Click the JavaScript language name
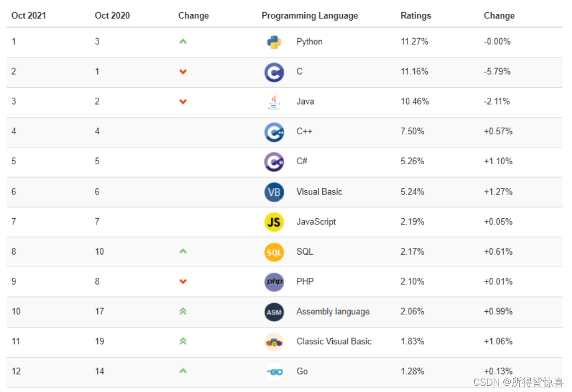The image size is (572, 392). [x=316, y=222]
